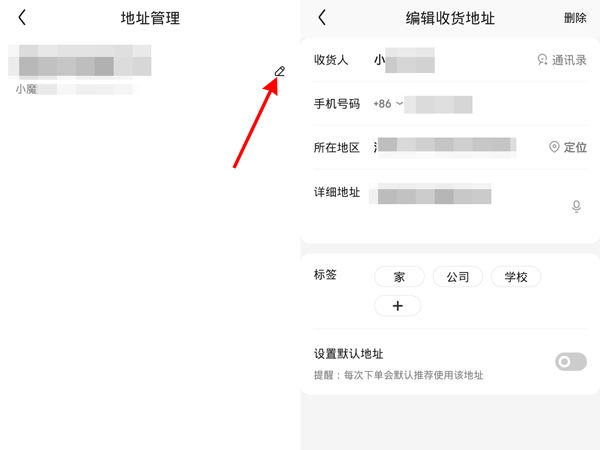Select the 公司 tag

458,277
